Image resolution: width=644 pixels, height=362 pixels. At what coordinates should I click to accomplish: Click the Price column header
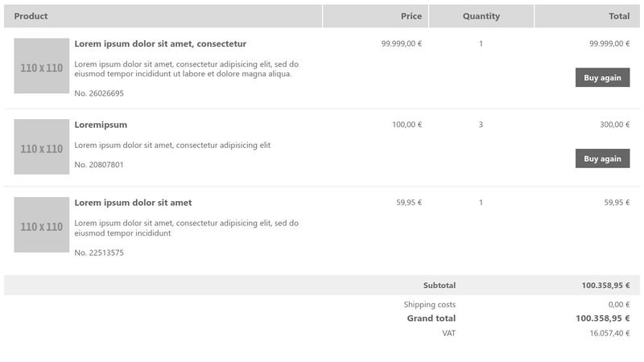[x=411, y=16]
